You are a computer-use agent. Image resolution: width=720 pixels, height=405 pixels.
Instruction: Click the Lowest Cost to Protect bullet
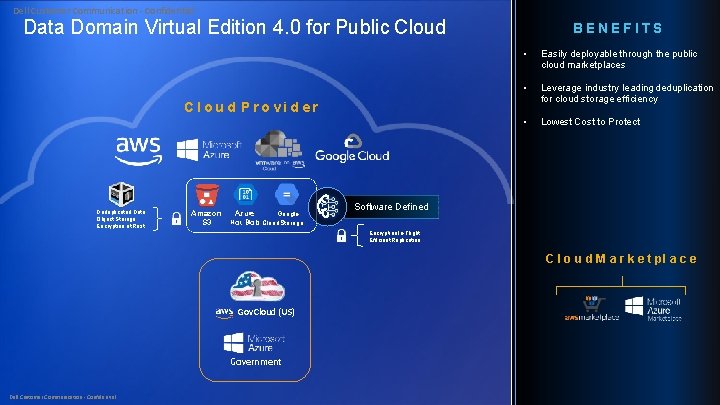click(591, 122)
